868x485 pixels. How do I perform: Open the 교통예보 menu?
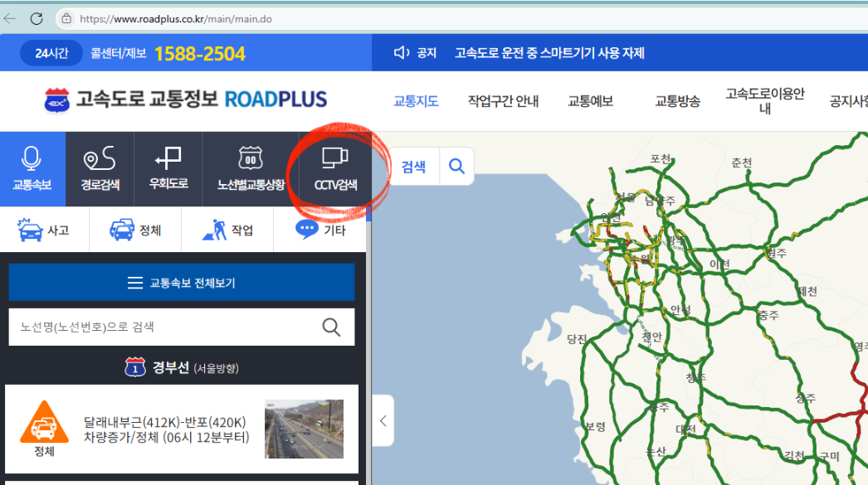coord(590,101)
